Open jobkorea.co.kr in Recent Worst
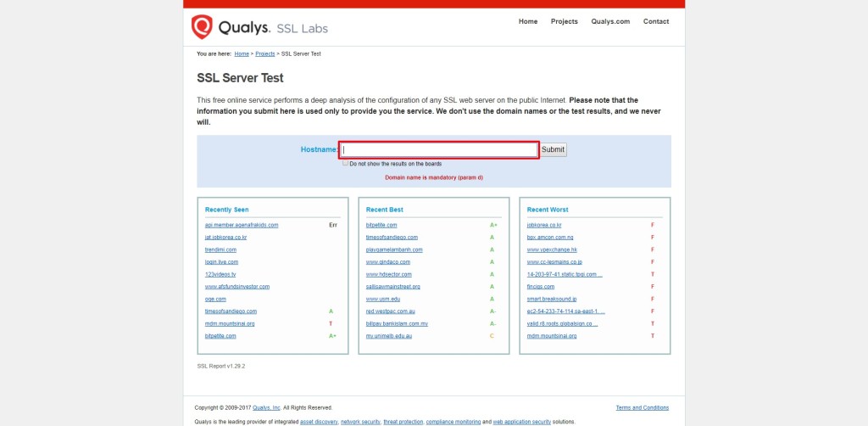This screenshot has height=426, width=868. 544,225
